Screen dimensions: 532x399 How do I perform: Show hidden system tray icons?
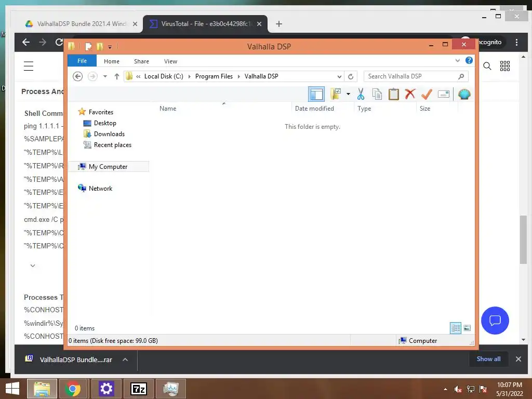click(x=445, y=389)
